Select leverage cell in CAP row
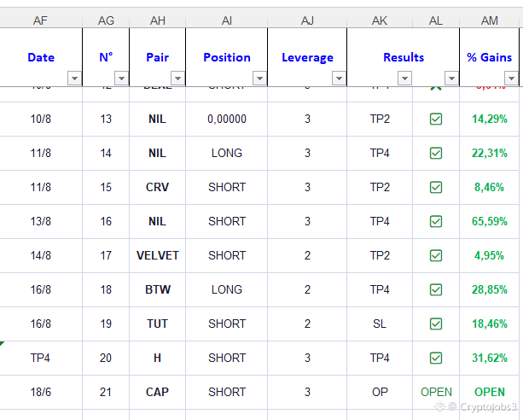 [x=307, y=393]
